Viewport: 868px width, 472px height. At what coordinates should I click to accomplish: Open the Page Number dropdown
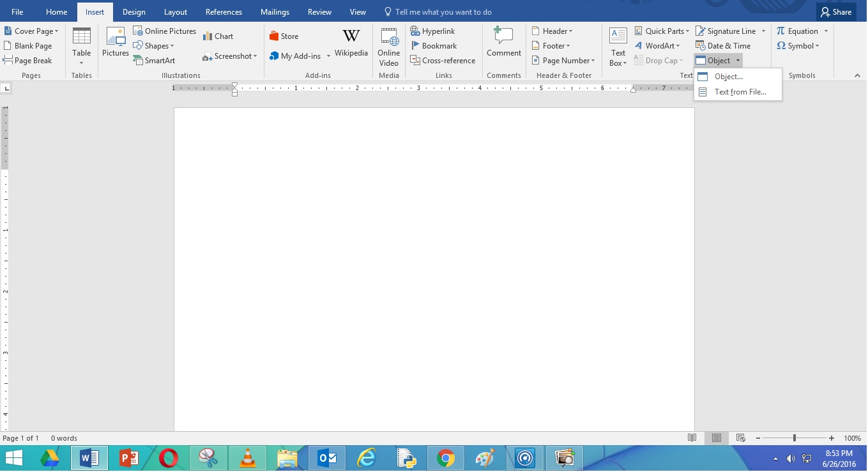563,61
